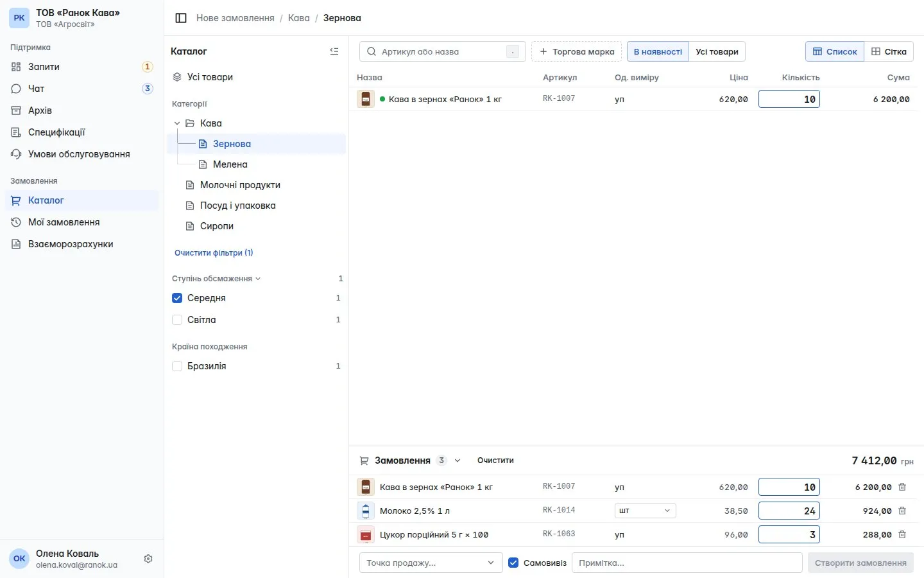Screen dimensions: 924x578
Task: Open Запити in the sidebar
Action: tap(82, 67)
